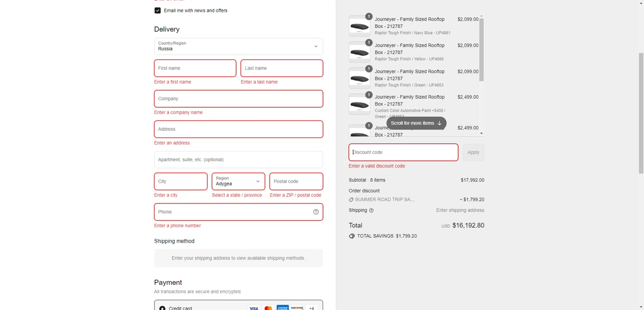Click the American Express card icon
The image size is (644, 310).
click(x=283, y=308)
